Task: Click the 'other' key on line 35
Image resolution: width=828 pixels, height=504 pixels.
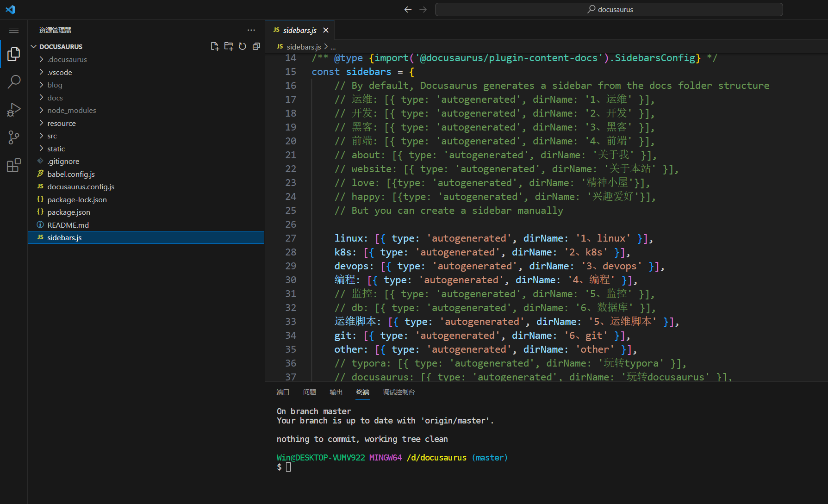Action: 349,349
